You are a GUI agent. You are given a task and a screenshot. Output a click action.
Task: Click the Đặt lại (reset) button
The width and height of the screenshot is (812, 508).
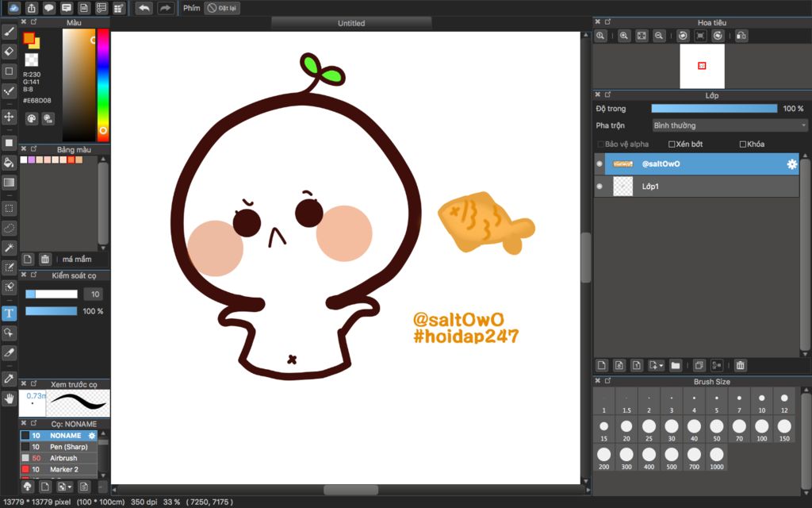point(222,8)
